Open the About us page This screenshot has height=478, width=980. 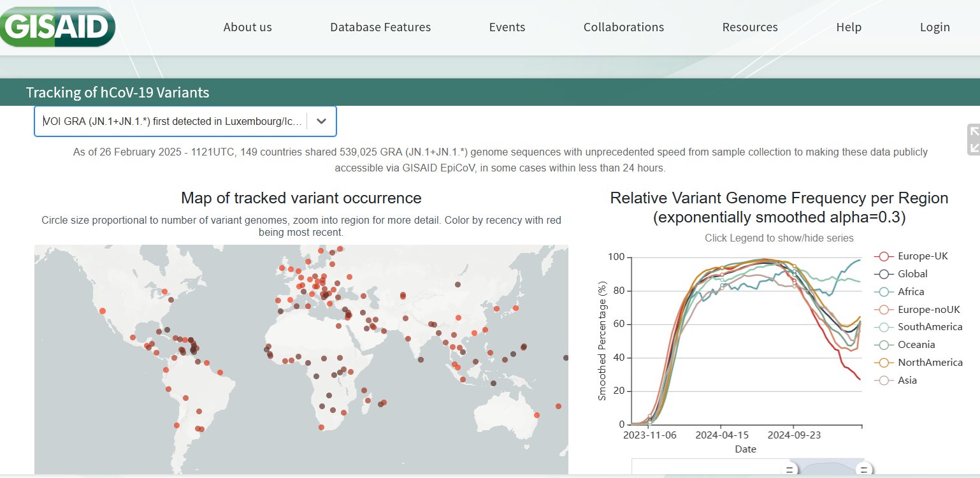(247, 27)
